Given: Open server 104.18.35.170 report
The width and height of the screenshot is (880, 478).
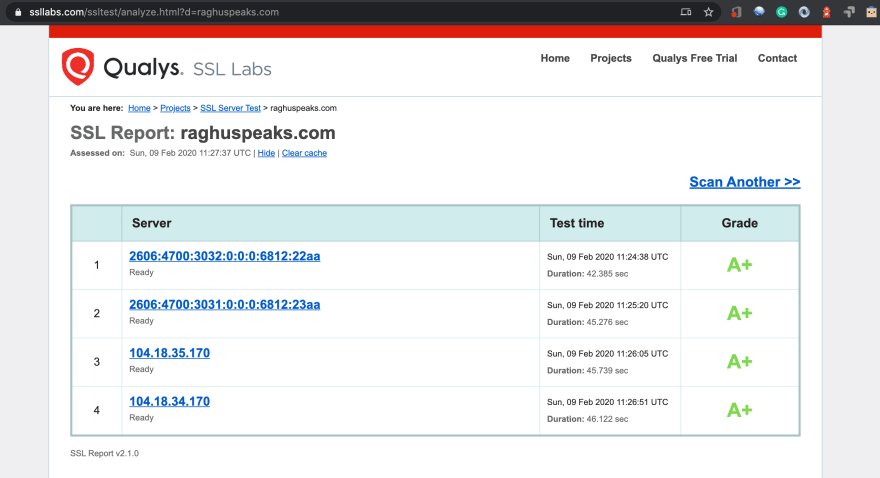Looking at the screenshot, I should click(x=169, y=353).
